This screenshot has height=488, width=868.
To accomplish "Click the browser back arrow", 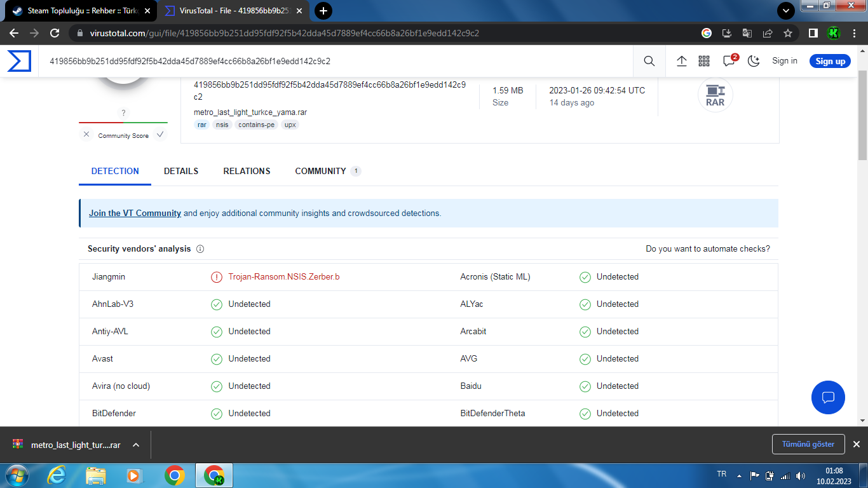I will pyautogui.click(x=14, y=33).
